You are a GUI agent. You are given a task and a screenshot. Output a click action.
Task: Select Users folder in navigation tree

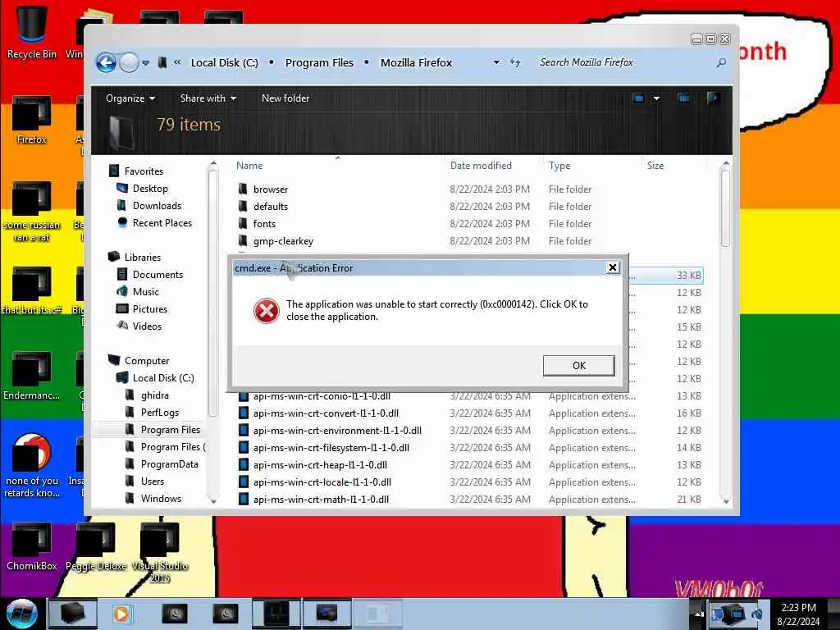point(152,481)
